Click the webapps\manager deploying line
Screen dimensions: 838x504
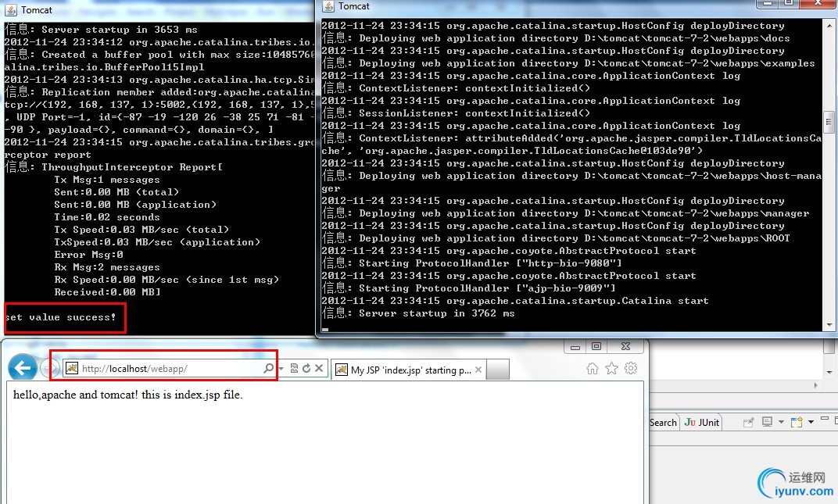[565, 213]
